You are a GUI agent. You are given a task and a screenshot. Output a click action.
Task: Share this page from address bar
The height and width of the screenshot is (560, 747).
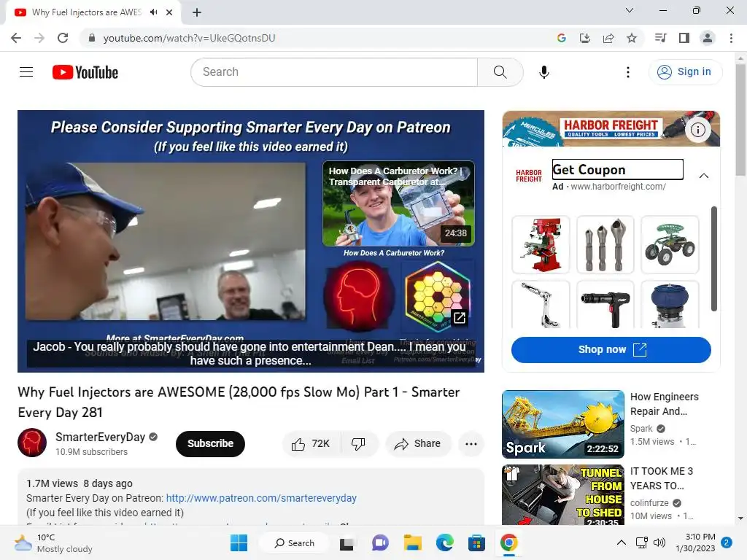click(608, 38)
